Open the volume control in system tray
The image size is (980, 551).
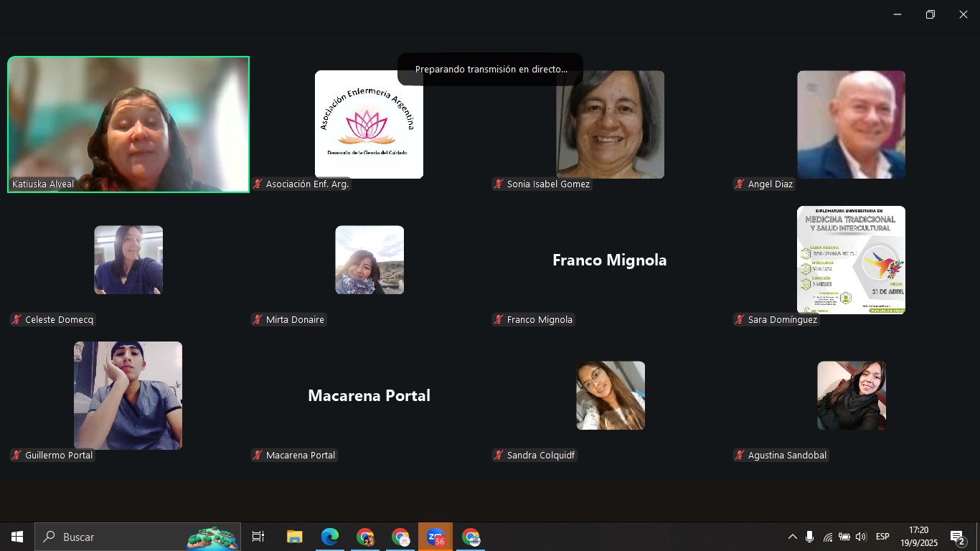(x=861, y=537)
